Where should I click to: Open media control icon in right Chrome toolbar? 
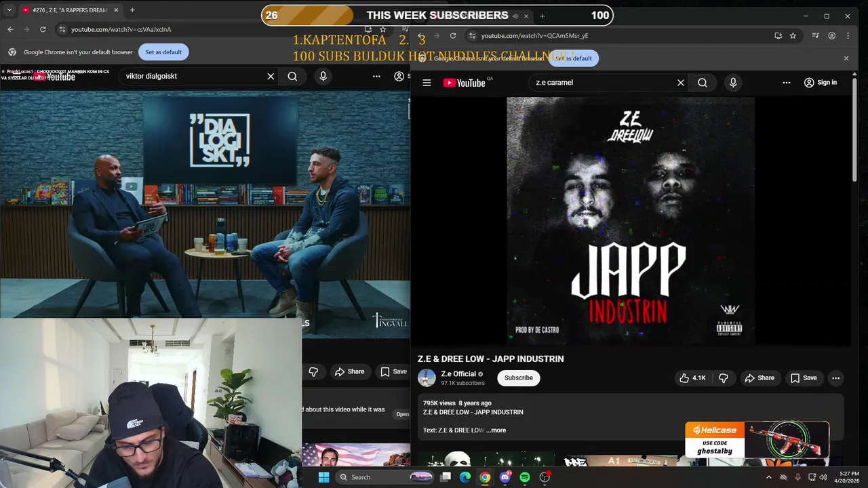[x=816, y=36]
